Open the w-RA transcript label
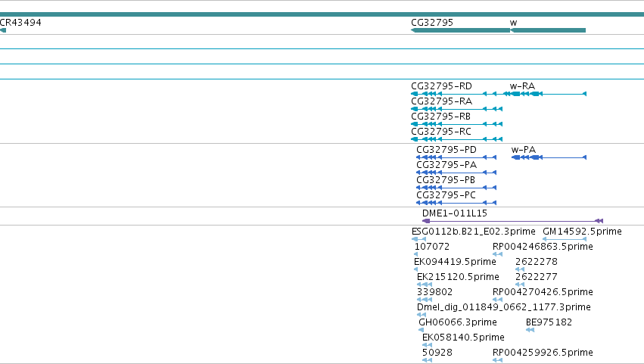The image size is (644, 364). (522, 86)
